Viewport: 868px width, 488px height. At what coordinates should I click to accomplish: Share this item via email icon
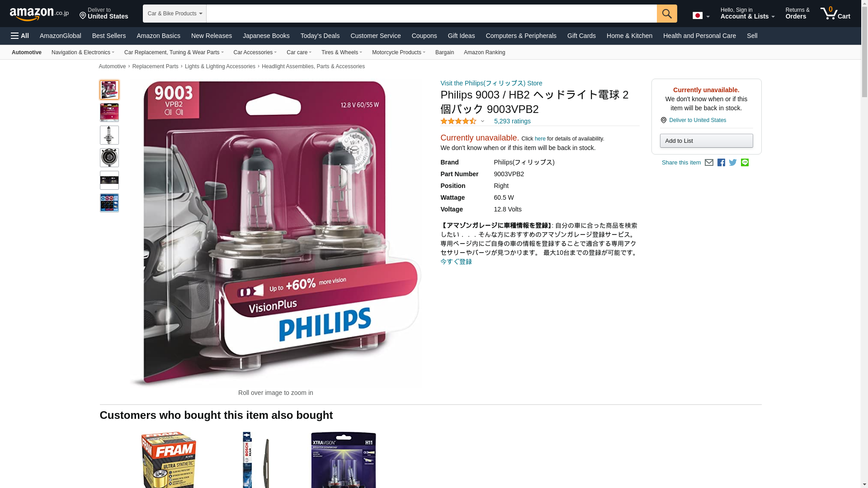click(709, 163)
